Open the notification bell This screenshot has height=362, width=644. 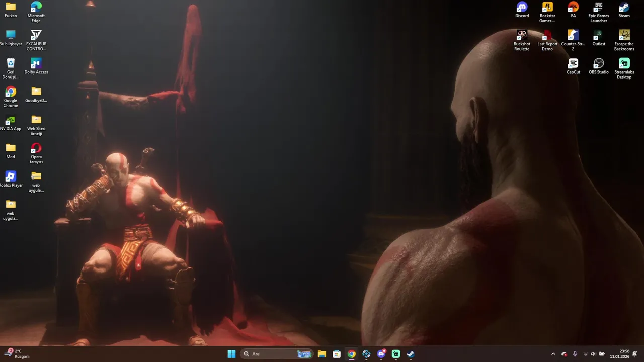[635, 354]
